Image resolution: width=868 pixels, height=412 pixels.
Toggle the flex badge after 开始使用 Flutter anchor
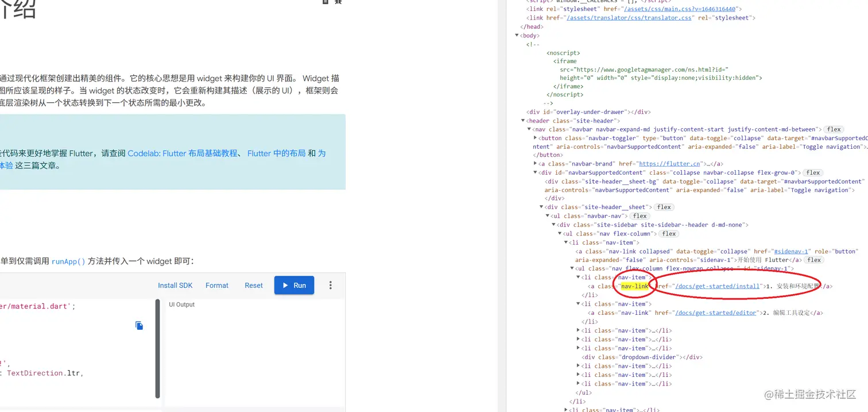[813, 260]
